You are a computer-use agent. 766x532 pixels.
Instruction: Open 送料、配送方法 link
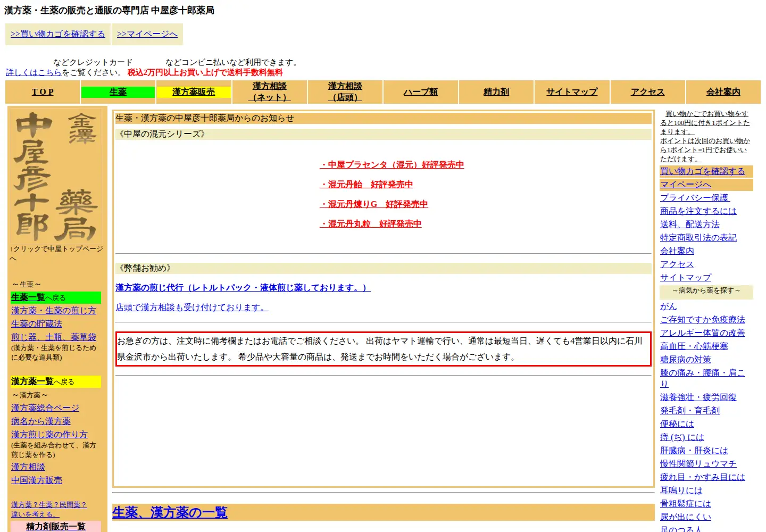click(690, 225)
